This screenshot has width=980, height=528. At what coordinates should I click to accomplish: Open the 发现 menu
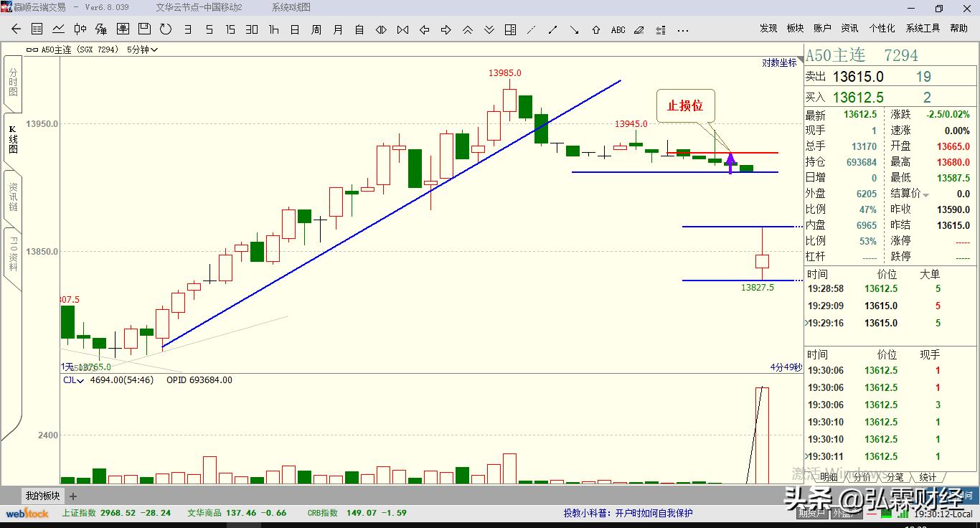point(768,29)
